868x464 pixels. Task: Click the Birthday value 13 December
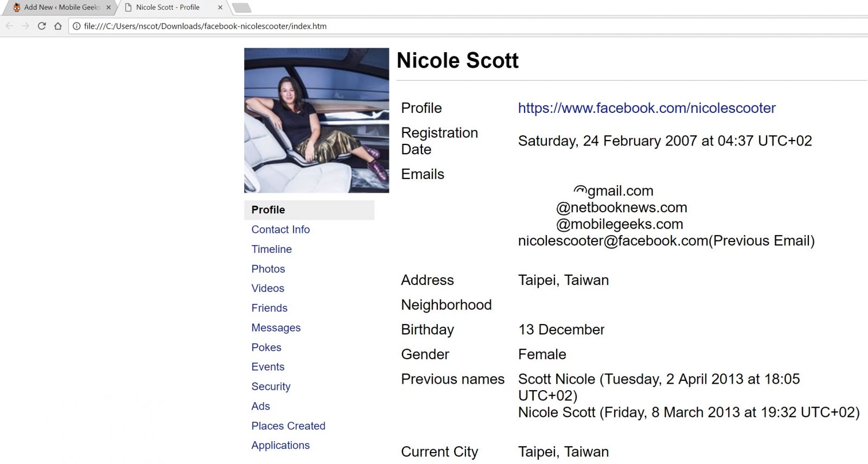[561, 329]
